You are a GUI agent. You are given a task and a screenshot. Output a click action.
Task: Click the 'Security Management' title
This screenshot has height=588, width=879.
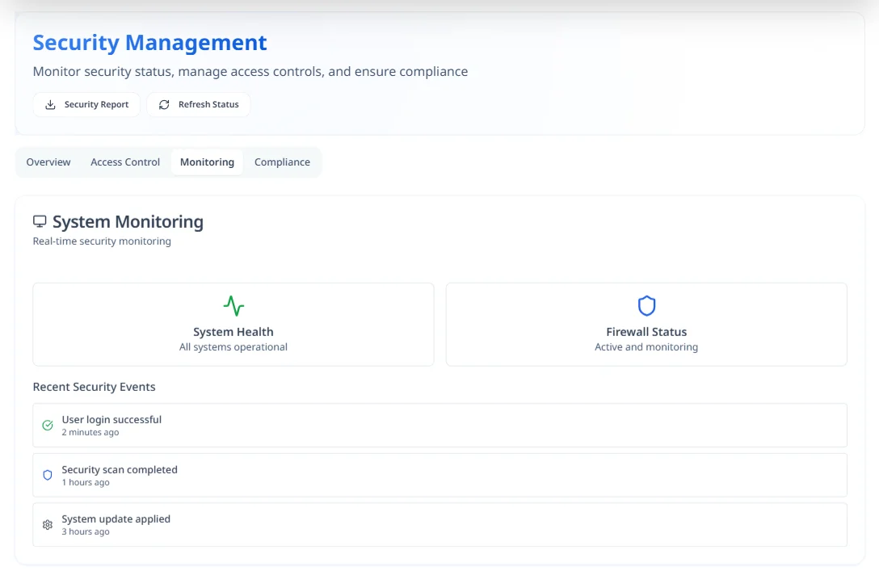click(x=149, y=43)
